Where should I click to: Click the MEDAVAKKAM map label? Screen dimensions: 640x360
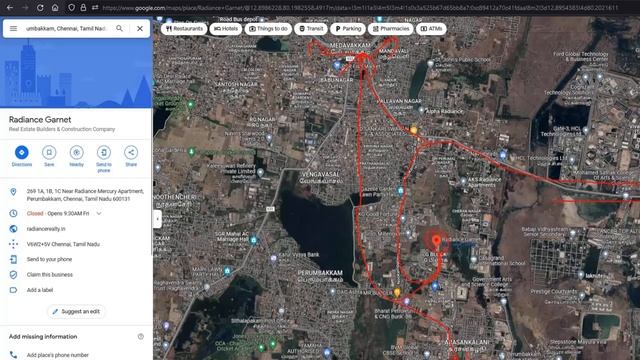coord(350,45)
